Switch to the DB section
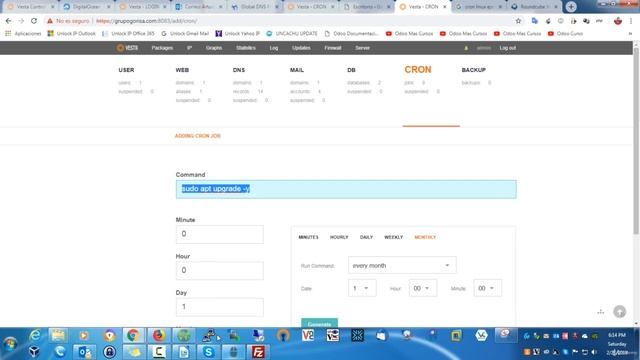This screenshot has height=360, width=640. [x=351, y=70]
